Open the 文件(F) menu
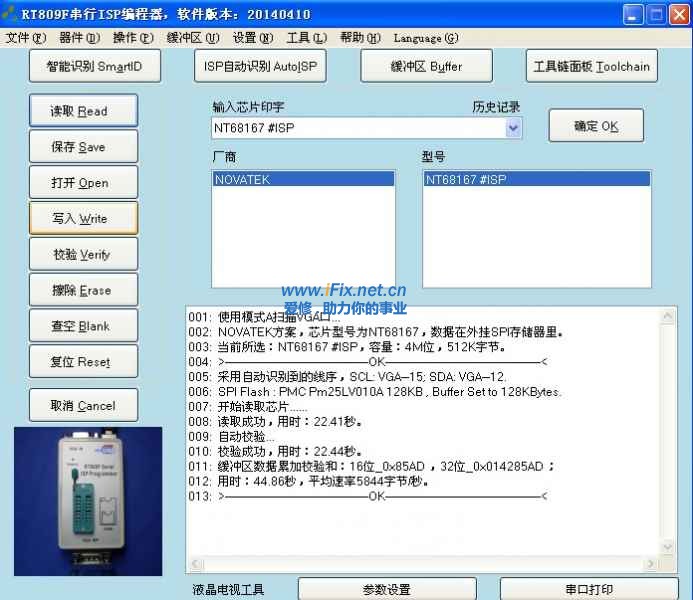693x600 pixels. point(25,38)
